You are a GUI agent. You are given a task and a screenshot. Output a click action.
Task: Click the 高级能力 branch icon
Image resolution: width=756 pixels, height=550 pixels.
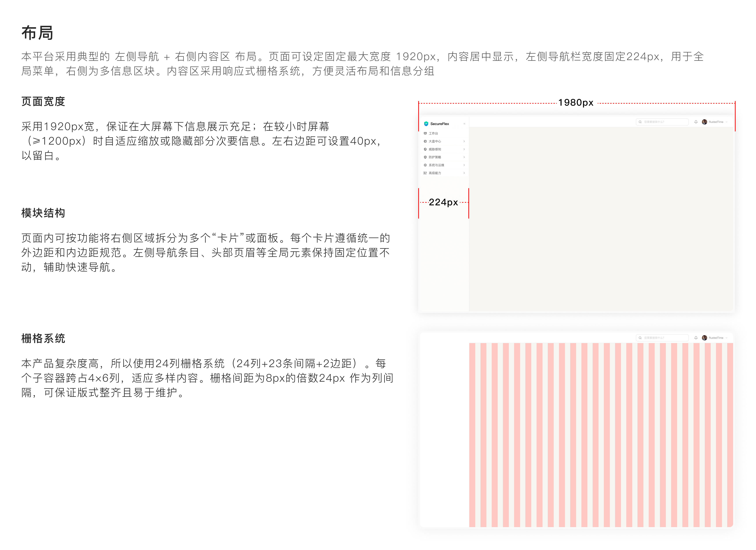(x=425, y=173)
